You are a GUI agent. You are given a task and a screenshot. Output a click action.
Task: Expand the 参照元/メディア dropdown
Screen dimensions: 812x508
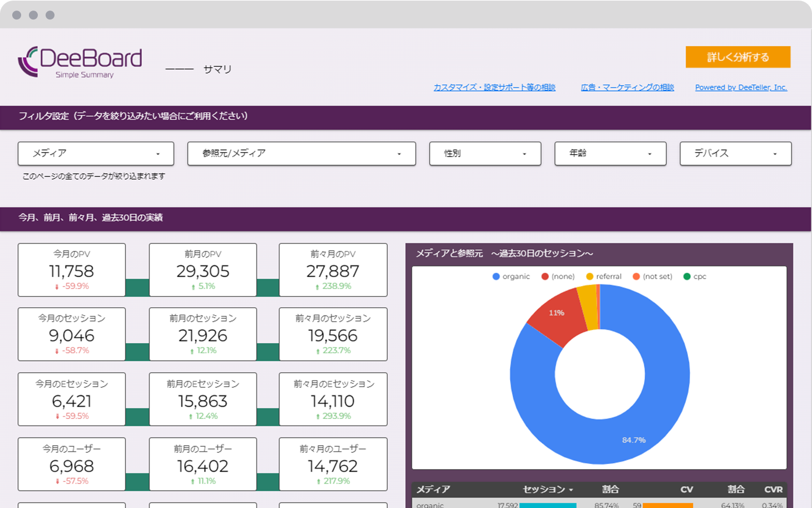click(x=301, y=154)
